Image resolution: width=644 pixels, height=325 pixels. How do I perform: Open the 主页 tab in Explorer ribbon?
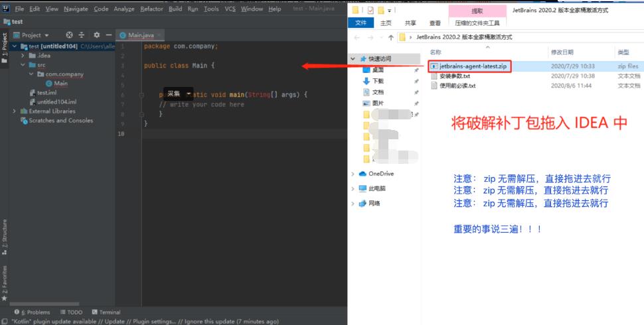coord(386,23)
